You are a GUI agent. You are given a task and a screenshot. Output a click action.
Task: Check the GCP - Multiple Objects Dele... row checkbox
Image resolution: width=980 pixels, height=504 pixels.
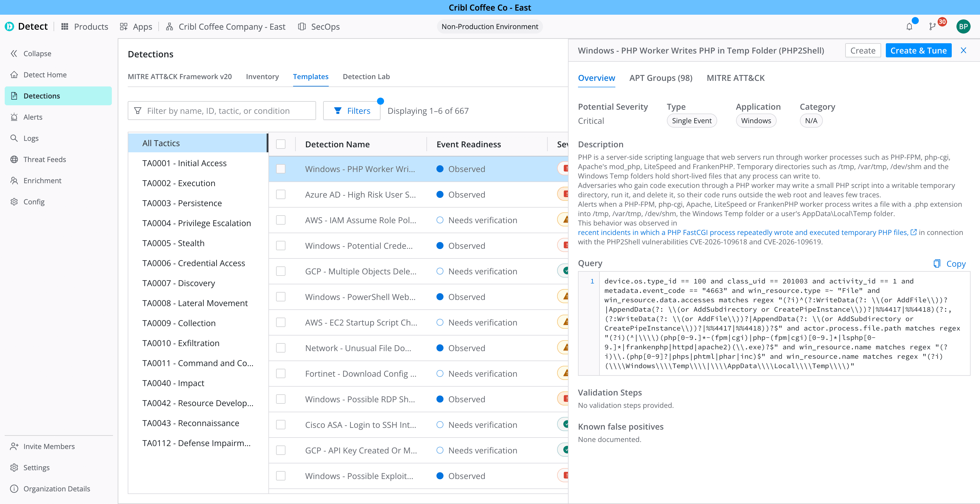pos(281,271)
